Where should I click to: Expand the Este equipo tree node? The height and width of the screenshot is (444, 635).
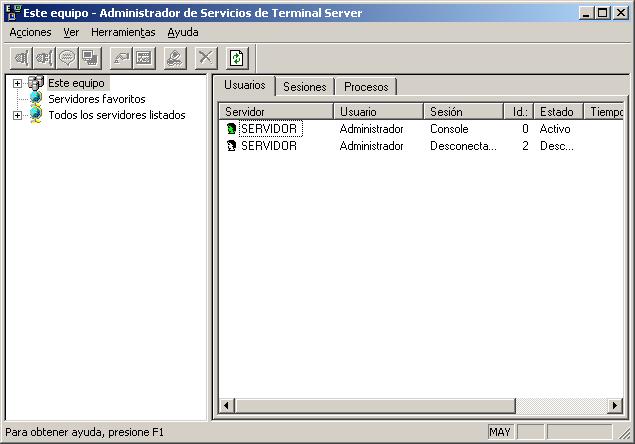click(17, 83)
